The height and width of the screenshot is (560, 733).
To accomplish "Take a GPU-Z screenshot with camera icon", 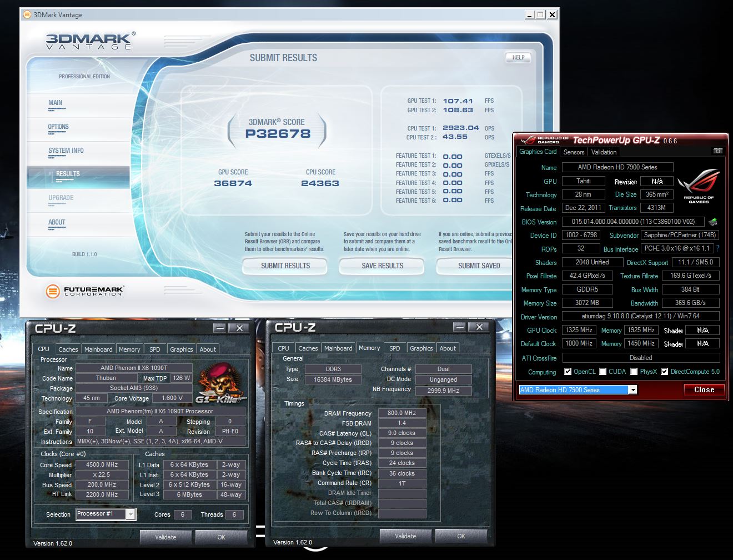I will click(717, 151).
